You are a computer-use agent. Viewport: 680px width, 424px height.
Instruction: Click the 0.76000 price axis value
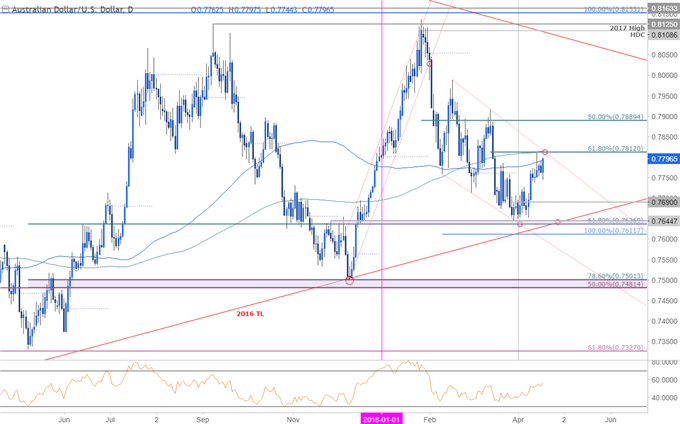point(664,239)
